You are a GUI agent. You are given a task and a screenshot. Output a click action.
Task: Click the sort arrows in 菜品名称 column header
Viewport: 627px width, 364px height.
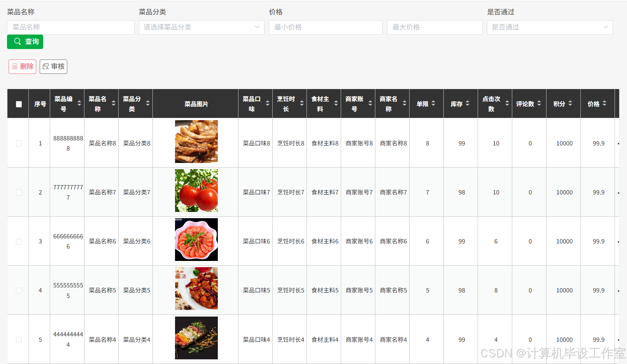click(114, 103)
